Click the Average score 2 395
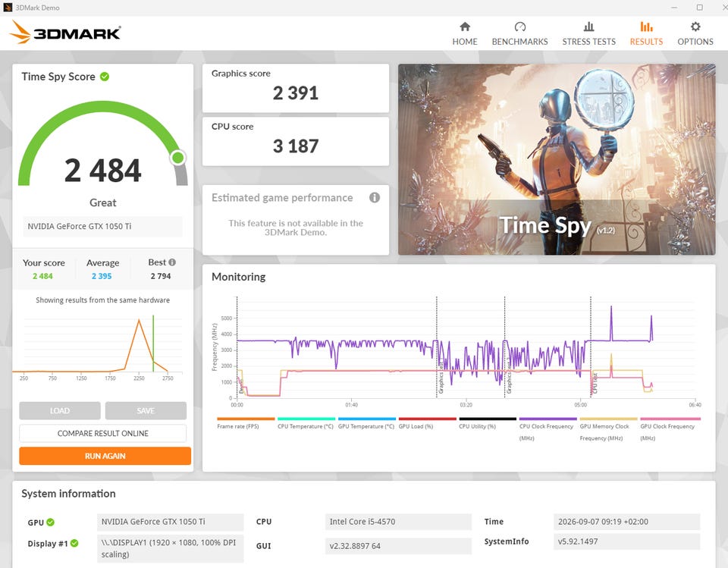The image size is (728, 568). 102,276
